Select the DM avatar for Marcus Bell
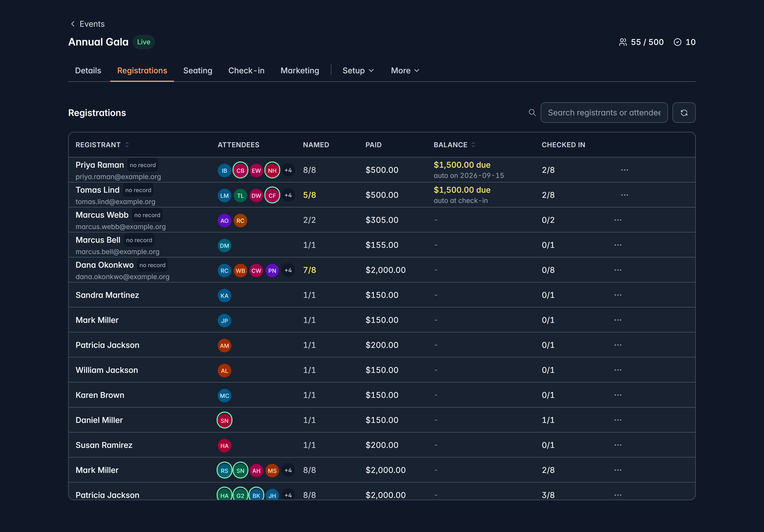This screenshot has height=532, width=764. pos(224,246)
